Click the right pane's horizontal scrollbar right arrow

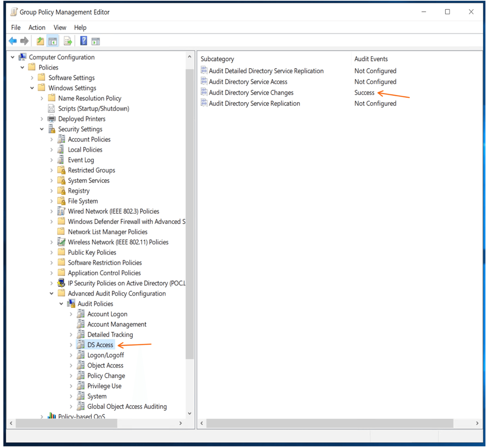477,423
